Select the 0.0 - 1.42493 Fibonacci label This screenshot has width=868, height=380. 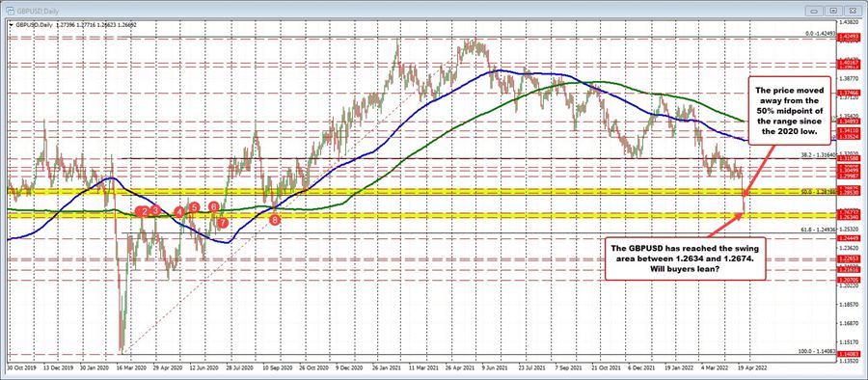(x=820, y=34)
